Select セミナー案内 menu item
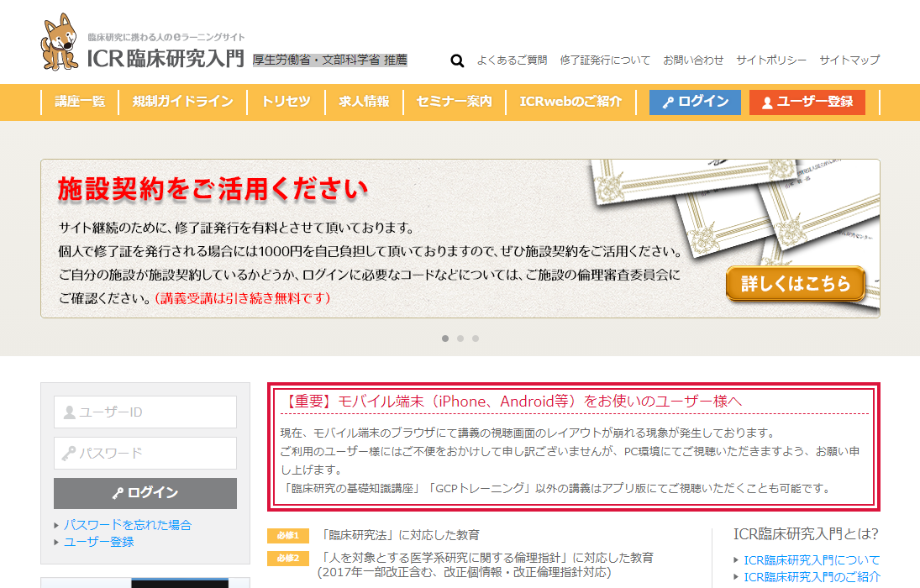Image resolution: width=920 pixels, height=588 pixels. coord(455,102)
